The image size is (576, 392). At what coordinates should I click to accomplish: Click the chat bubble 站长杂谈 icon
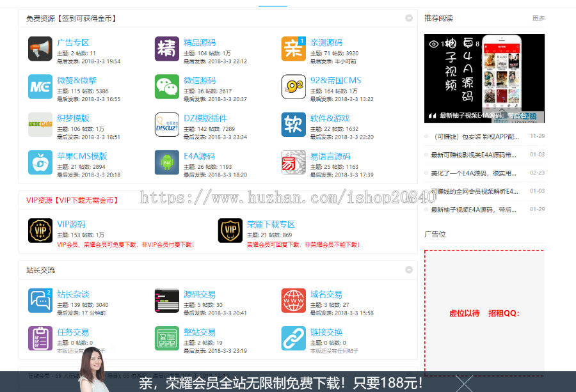click(40, 300)
